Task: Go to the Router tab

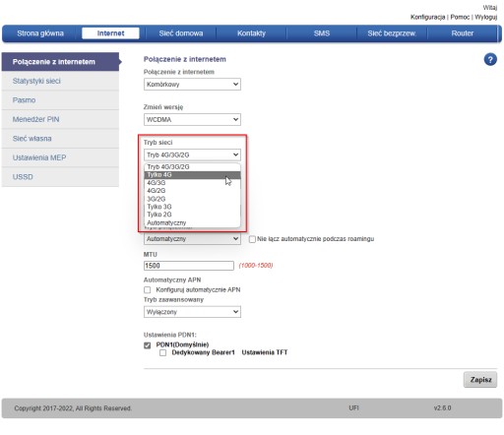Action: (x=462, y=33)
